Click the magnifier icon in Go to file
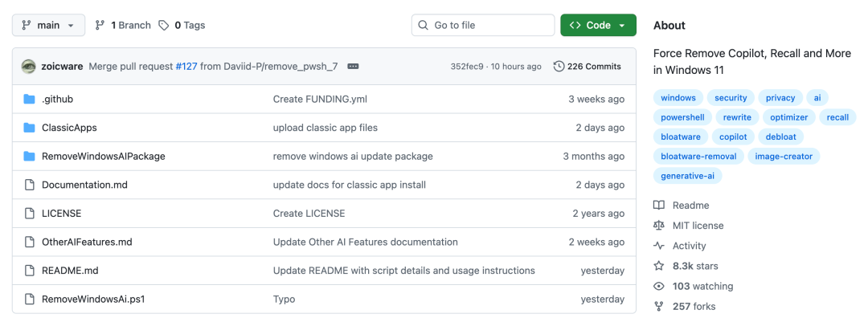The height and width of the screenshot is (322, 868). click(x=424, y=25)
